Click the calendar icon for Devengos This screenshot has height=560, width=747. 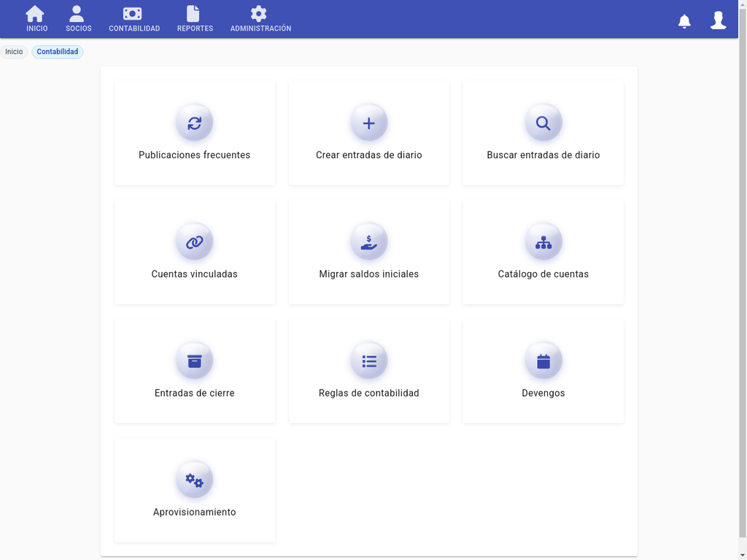coord(543,361)
